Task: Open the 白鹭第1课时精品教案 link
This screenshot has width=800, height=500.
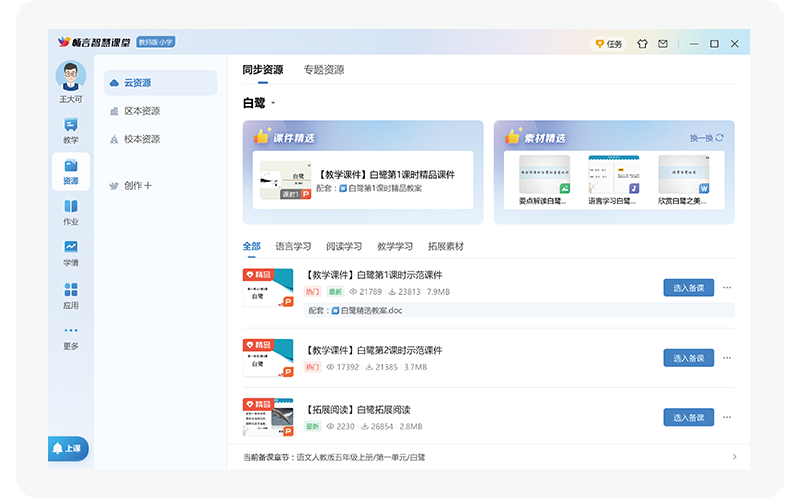Action: pyautogui.click(x=381, y=188)
